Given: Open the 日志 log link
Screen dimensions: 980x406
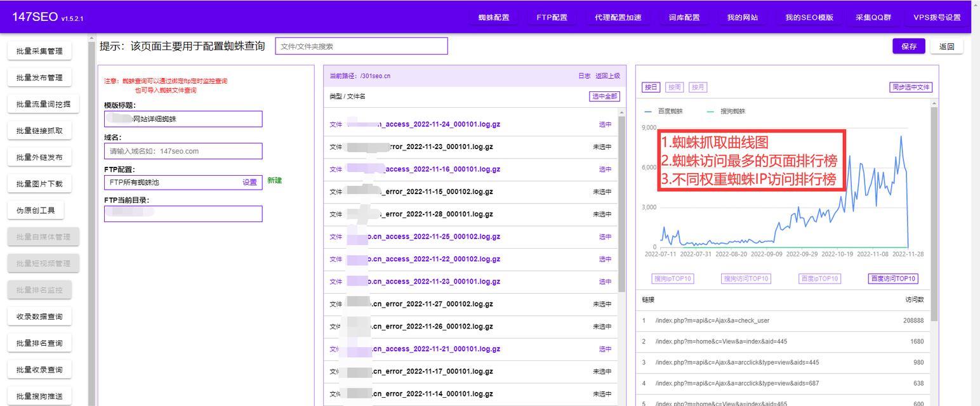Looking at the screenshot, I should point(584,76).
